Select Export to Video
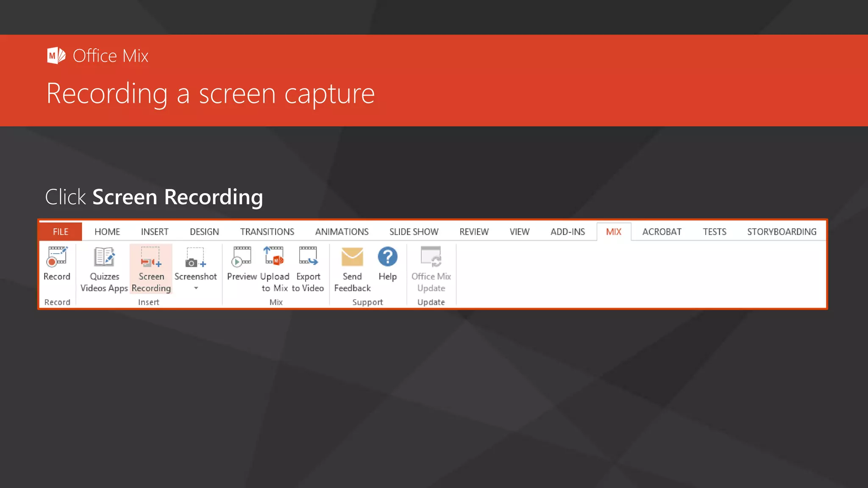Viewport: 868px width, 488px height. [308, 269]
